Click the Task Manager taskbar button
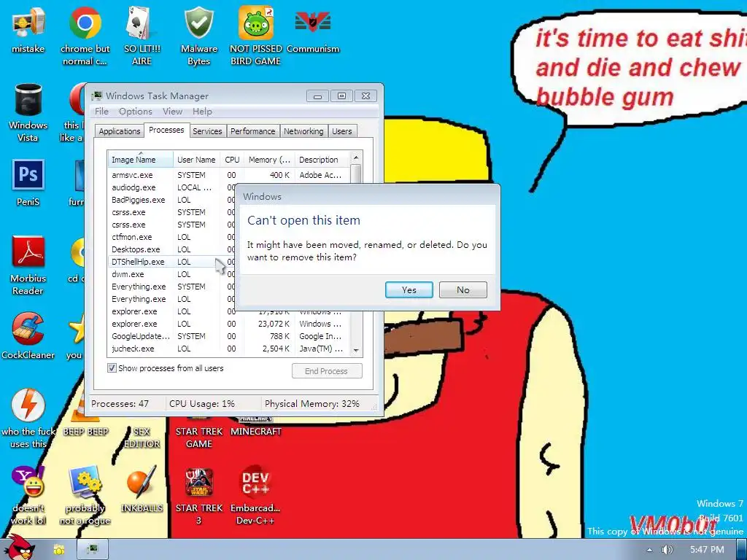 tap(93, 550)
